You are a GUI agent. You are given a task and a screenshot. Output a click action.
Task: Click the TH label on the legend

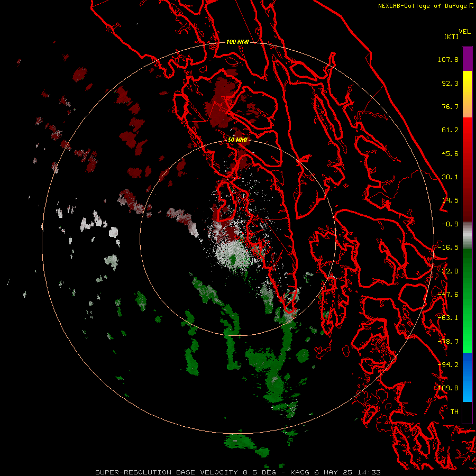pyautogui.click(x=454, y=412)
